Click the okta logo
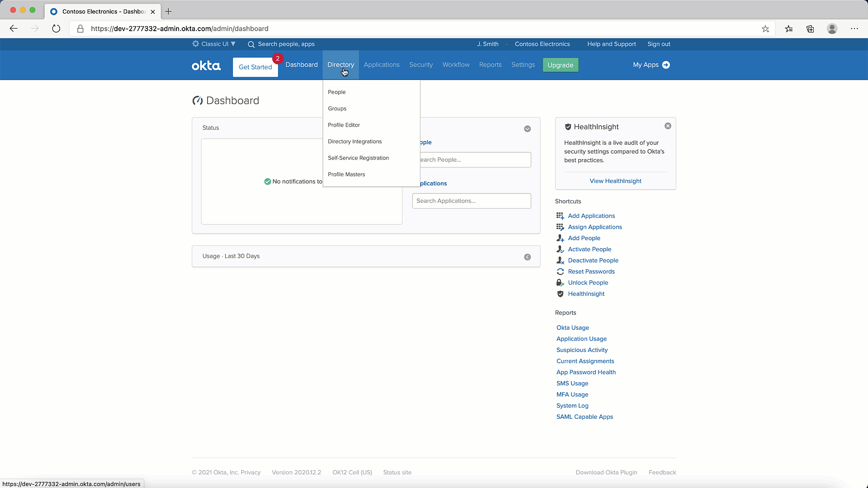868x488 pixels. 206,66
